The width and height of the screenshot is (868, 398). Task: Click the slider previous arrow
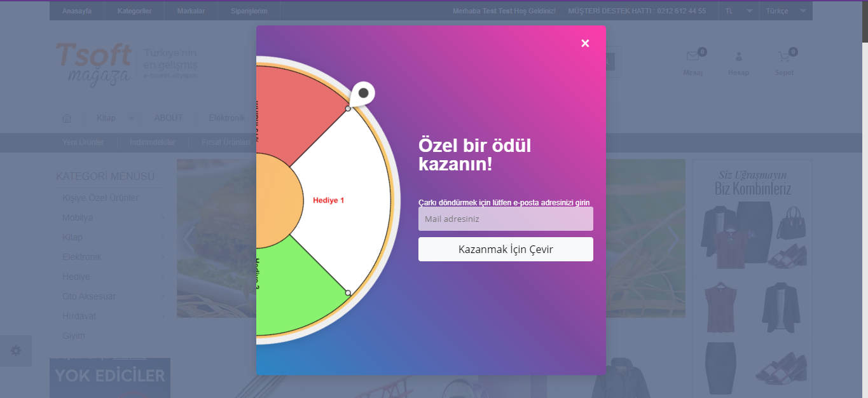(x=188, y=237)
